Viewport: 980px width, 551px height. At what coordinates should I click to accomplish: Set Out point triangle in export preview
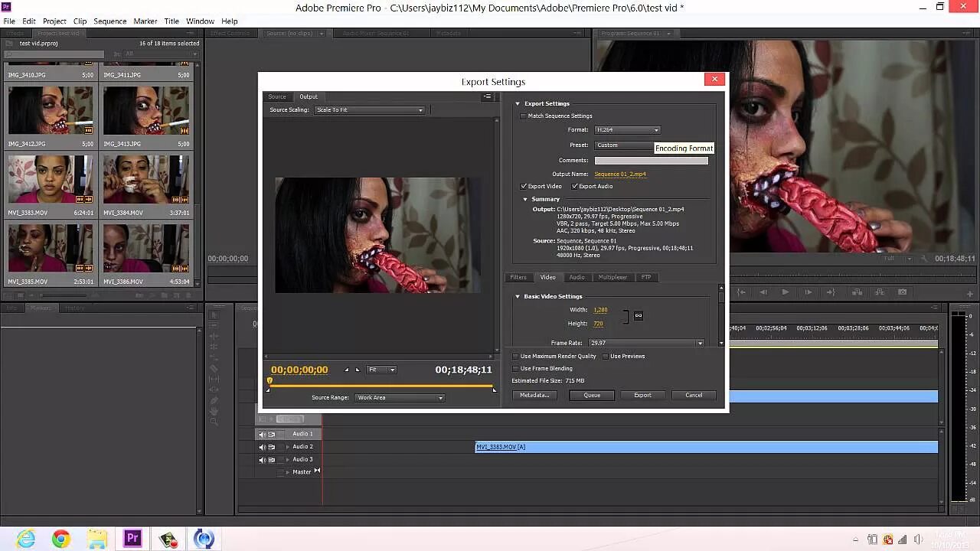pyautogui.click(x=357, y=370)
